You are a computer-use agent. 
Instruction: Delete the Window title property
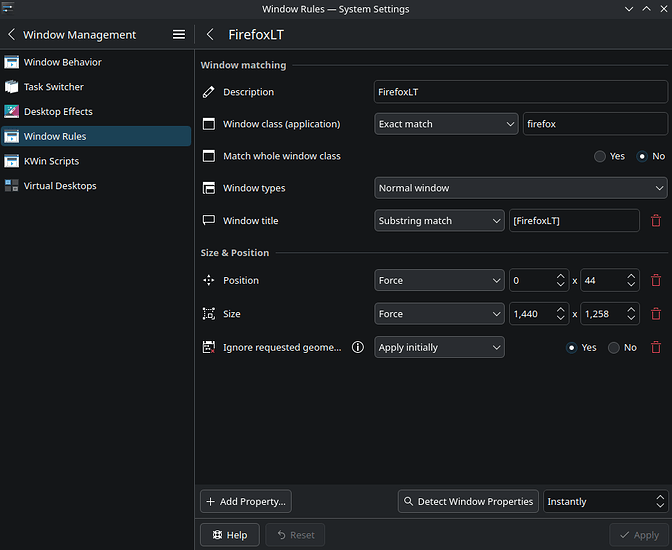656,221
